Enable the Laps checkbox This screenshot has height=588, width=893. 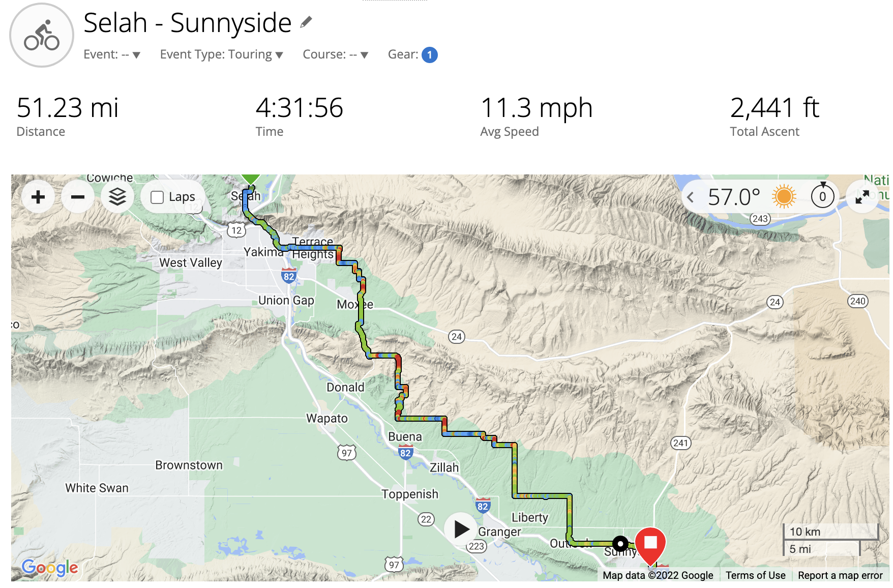pos(158,197)
